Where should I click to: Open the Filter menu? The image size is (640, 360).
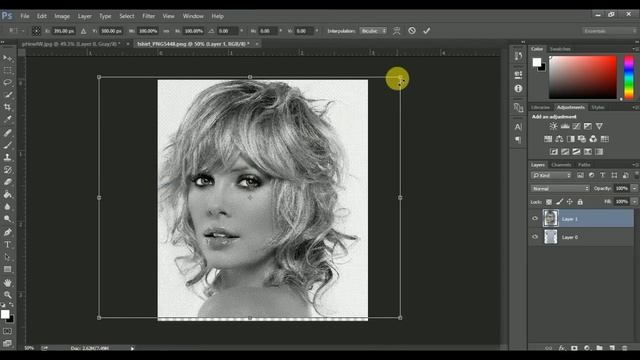(x=149, y=16)
